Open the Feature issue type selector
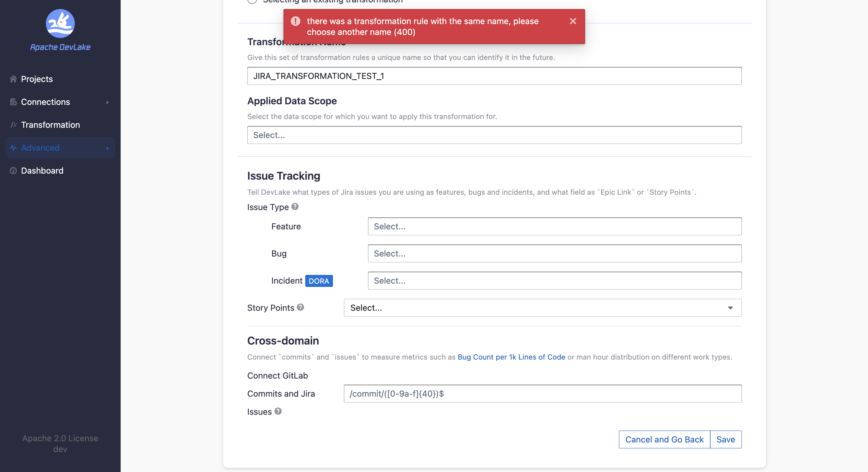Image resolution: width=868 pixels, height=472 pixels. coord(554,226)
